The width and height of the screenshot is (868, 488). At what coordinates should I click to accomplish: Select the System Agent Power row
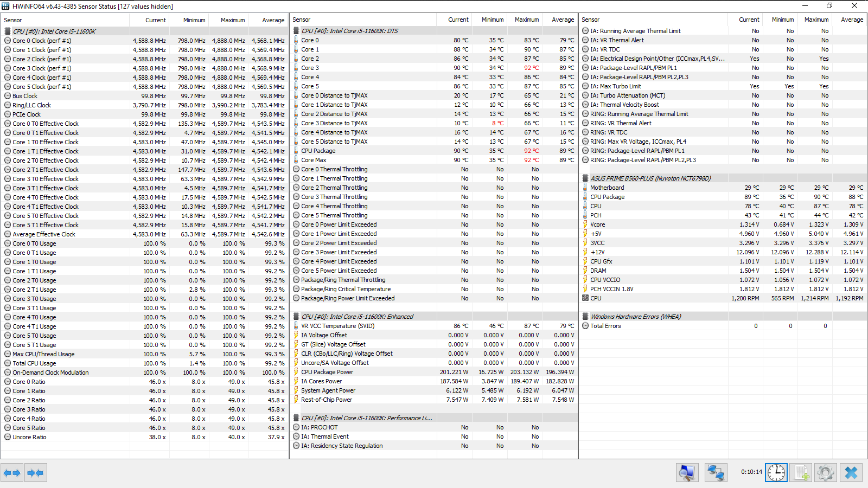433,390
